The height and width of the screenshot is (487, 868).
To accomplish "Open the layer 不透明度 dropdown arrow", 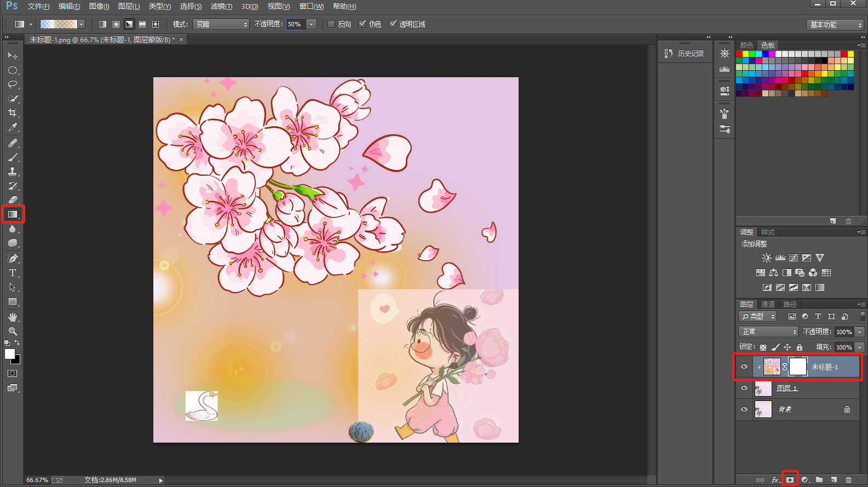I will 860,332.
